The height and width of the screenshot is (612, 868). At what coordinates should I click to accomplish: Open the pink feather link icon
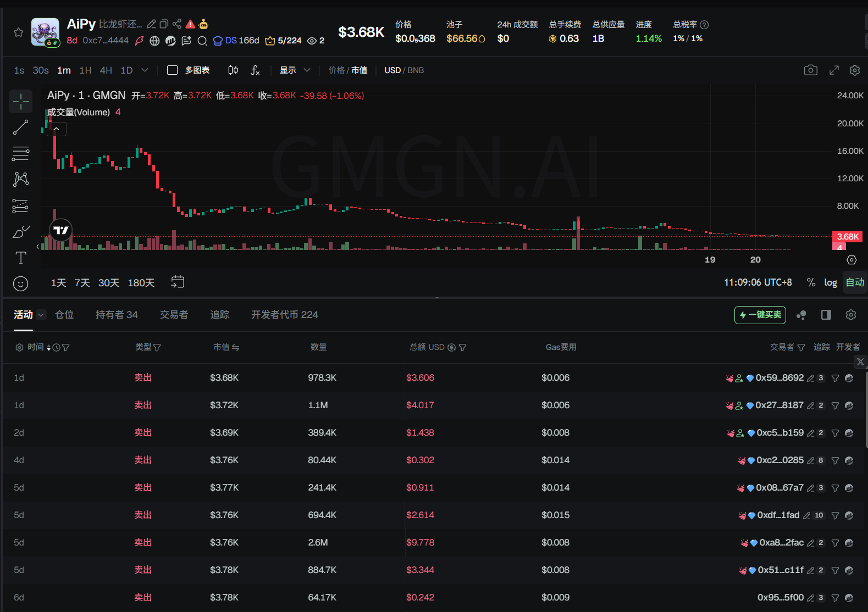pos(140,41)
